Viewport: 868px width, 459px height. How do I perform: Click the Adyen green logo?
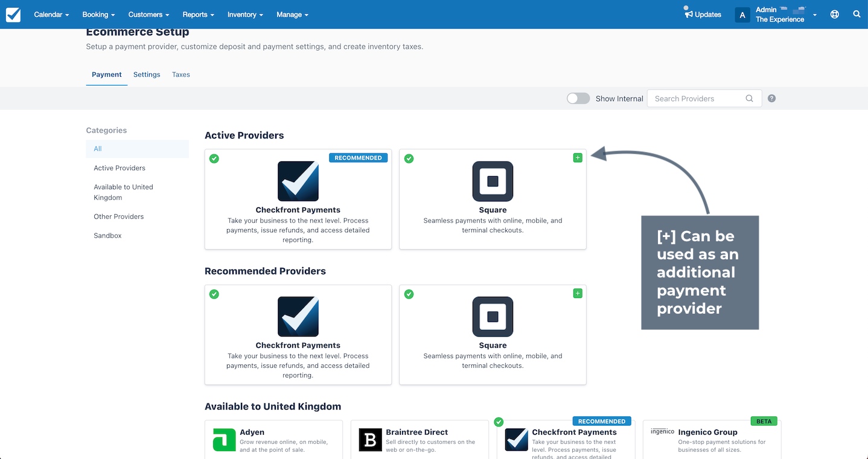point(225,440)
